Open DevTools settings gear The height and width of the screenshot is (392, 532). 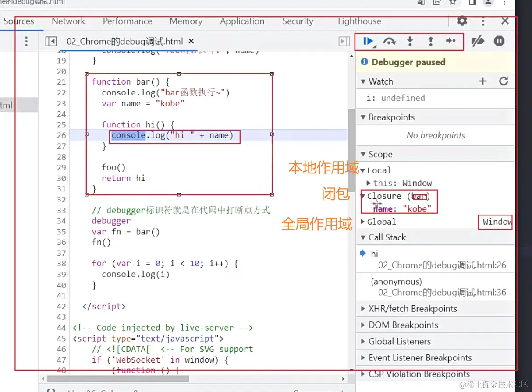click(462, 21)
